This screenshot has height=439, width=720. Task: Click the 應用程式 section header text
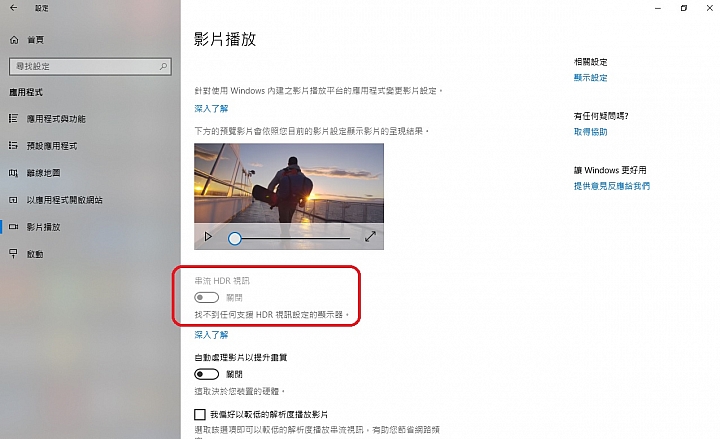click(26, 92)
